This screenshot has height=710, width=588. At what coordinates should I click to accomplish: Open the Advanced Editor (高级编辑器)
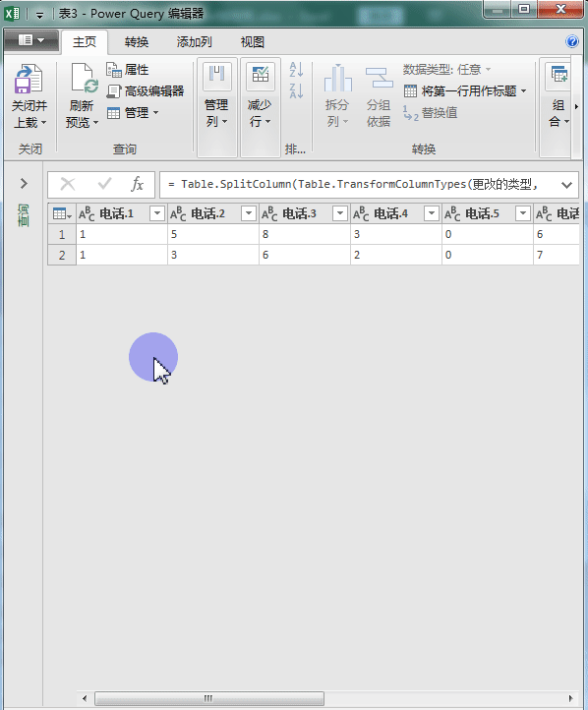point(146,91)
